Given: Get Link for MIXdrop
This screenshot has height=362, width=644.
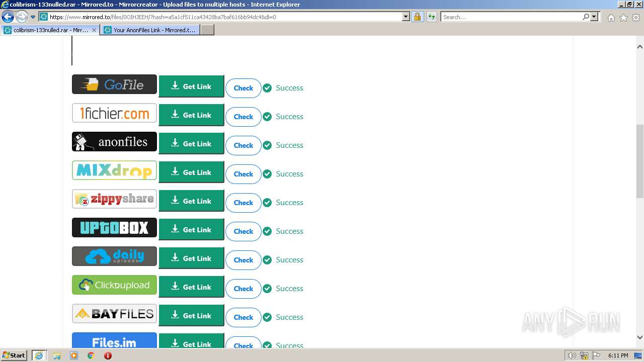Looking at the screenshot, I should (x=191, y=172).
